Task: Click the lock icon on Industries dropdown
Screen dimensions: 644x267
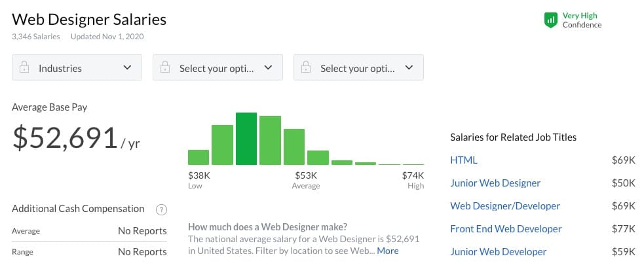Action: (24, 67)
